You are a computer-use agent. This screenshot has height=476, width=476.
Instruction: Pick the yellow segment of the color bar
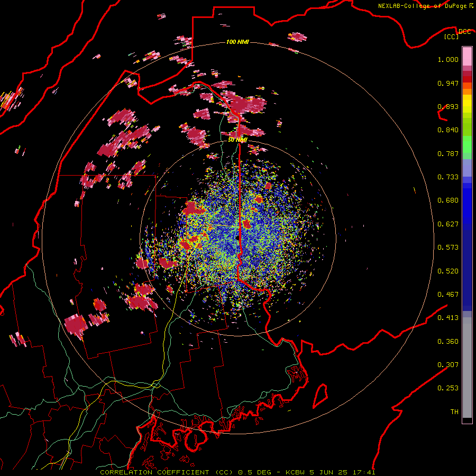pos(467,104)
